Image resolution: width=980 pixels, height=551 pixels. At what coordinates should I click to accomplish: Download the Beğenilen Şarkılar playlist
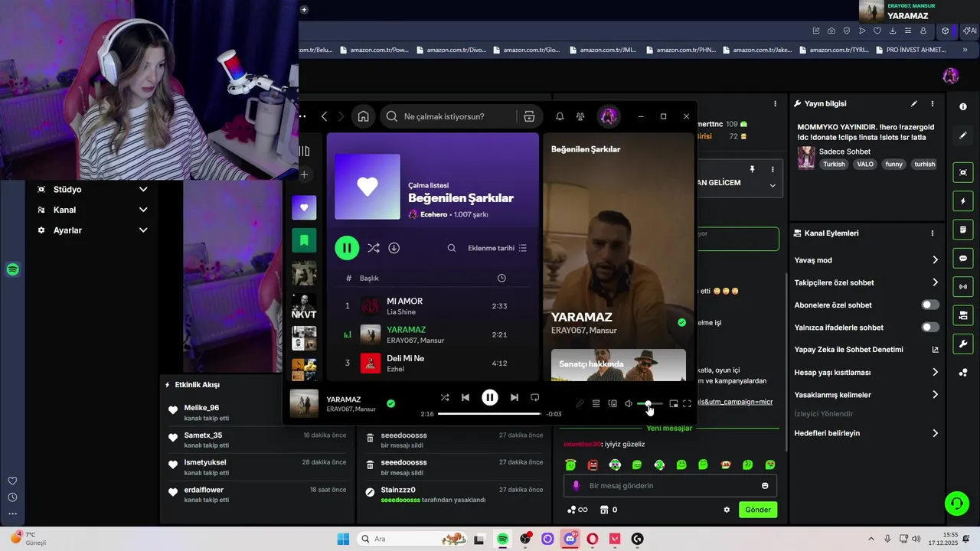pos(394,248)
